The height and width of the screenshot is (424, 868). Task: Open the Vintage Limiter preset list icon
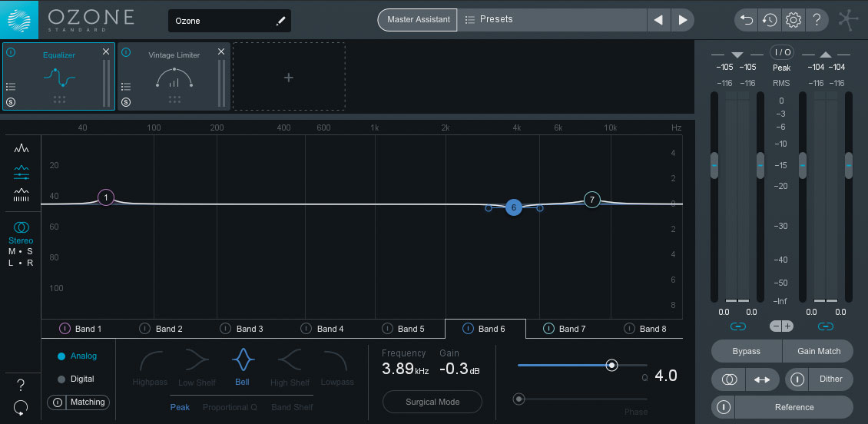pos(126,86)
